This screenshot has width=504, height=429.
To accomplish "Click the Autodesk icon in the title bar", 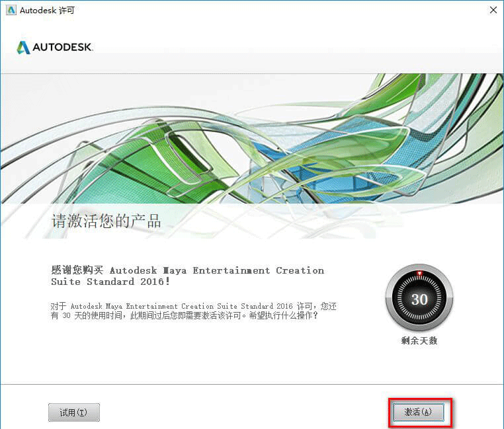I will 11,10.
